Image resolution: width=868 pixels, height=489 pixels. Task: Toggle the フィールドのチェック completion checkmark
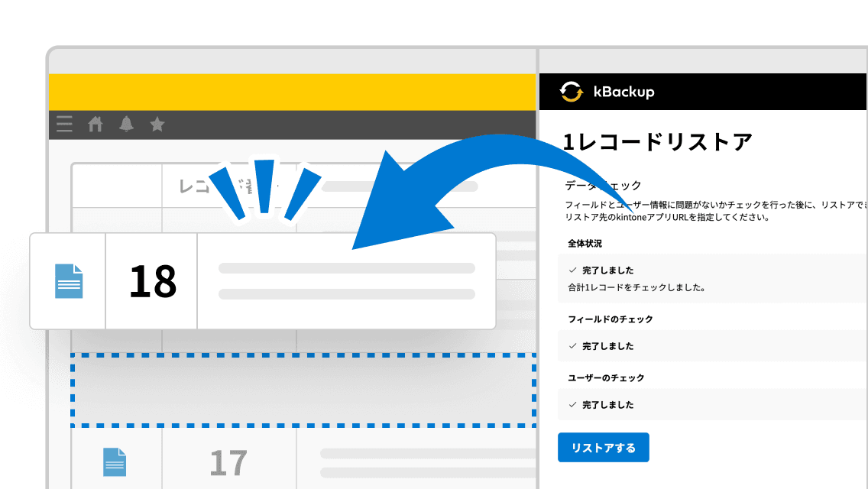point(572,346)
